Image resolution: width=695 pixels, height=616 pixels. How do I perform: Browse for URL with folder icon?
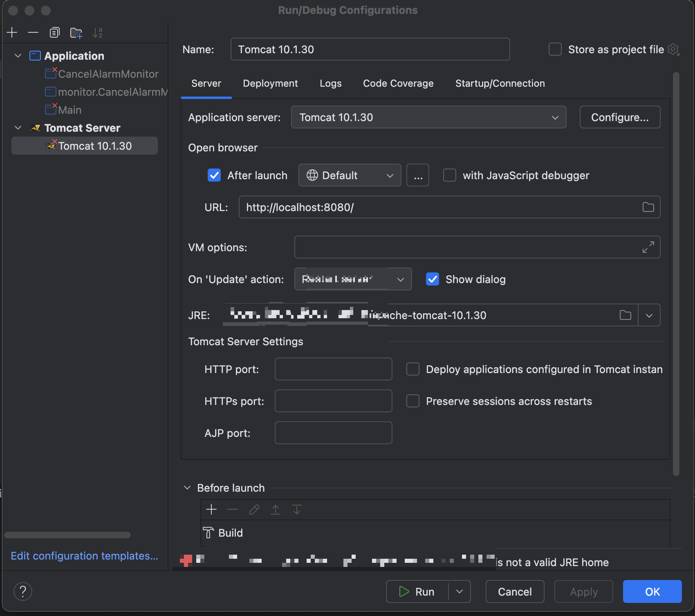click(x=648, y=207)
